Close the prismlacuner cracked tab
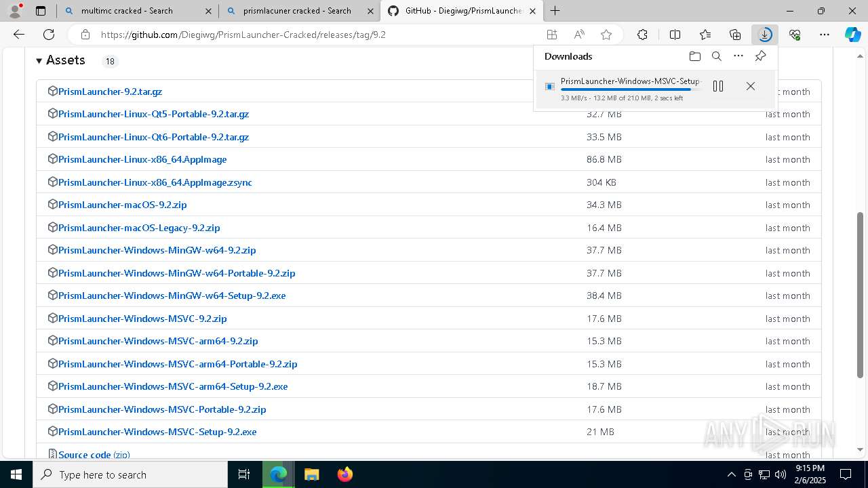This screenshot has height=488, width=868. (370, 11)
